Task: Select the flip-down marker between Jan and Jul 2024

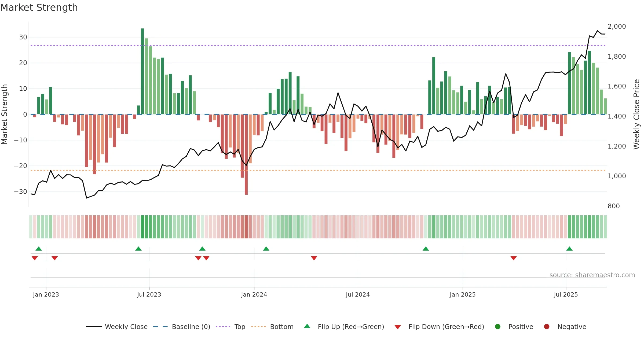Action: (314, 258)
